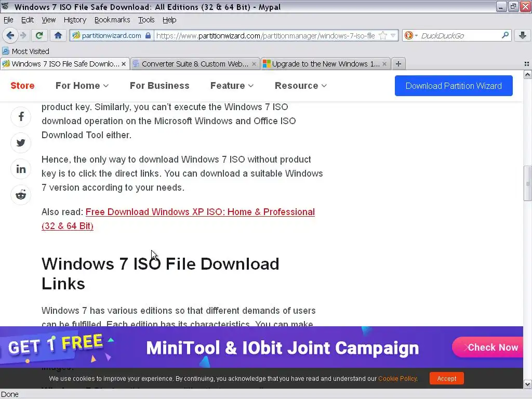Open the Tools menu
Viewport: 532px width, 399px height.
(146, 20)
